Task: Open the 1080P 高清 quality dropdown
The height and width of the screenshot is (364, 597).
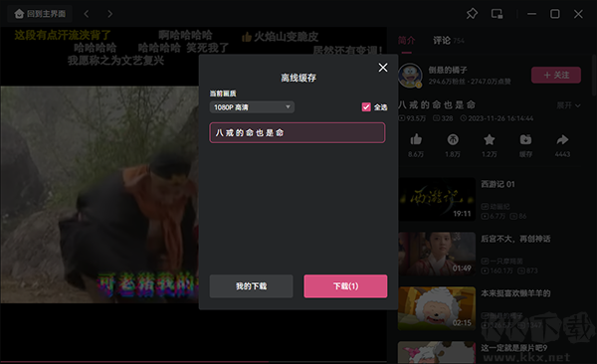Action: click(x=252, y=107)
